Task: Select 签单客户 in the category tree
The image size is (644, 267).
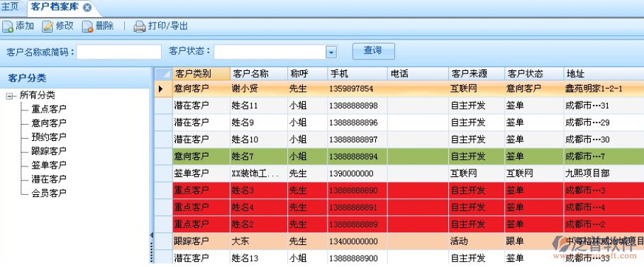Action: click(x=49, y=165)
